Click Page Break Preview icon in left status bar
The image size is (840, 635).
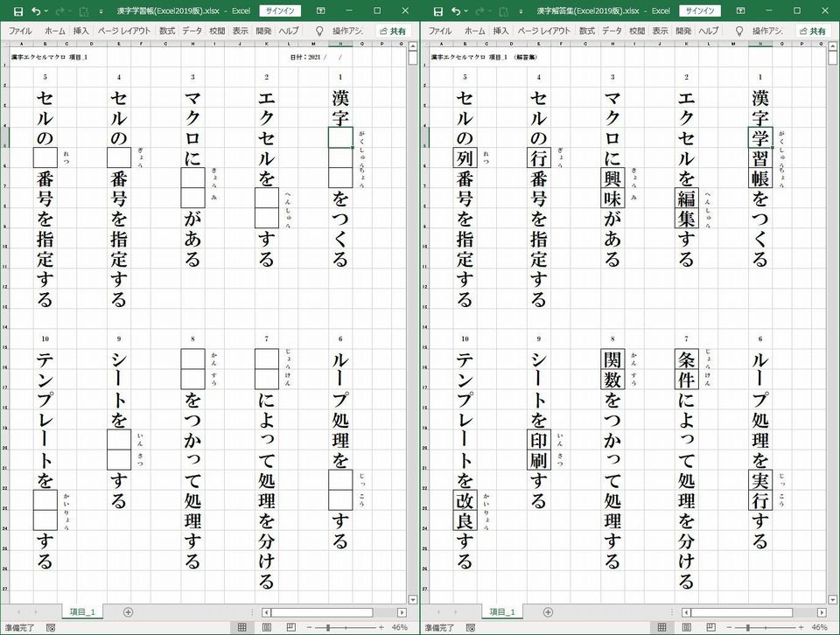(290, 626)
